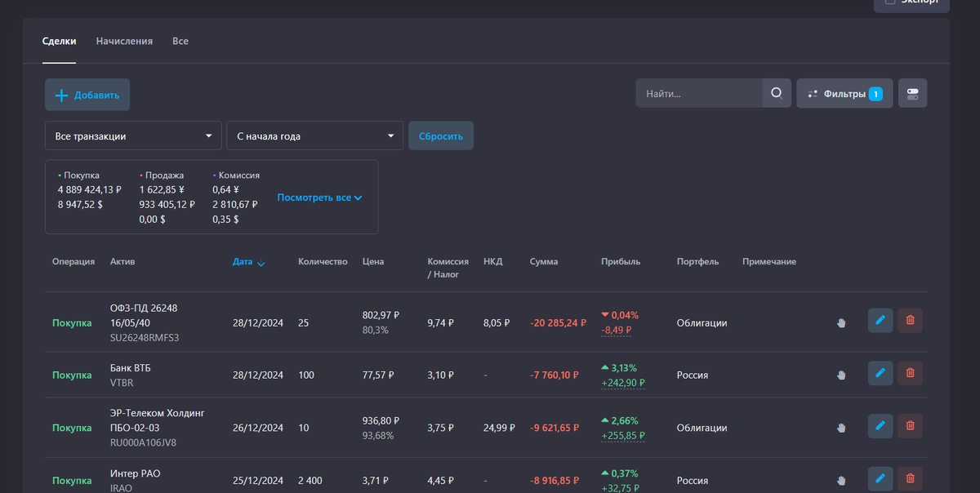Edit the ОФЗ-ПД 26248 transaction
Screen dimensions: 980x493
[x=880, y=320]
